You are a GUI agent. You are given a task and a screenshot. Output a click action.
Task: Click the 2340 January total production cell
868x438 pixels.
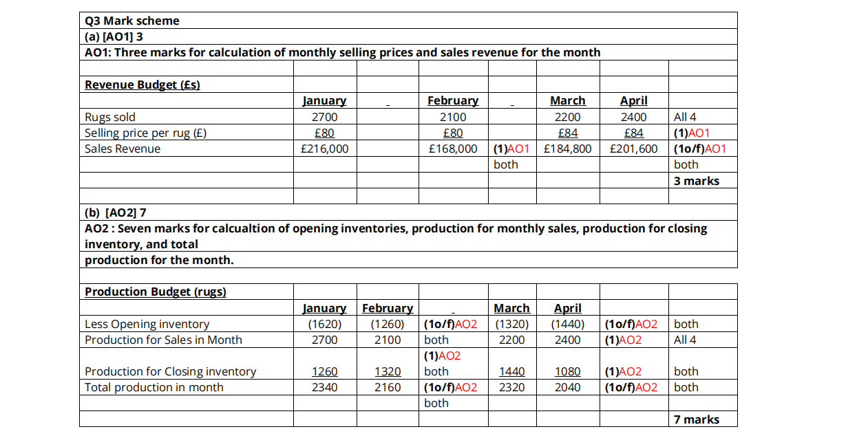[325, 387]
